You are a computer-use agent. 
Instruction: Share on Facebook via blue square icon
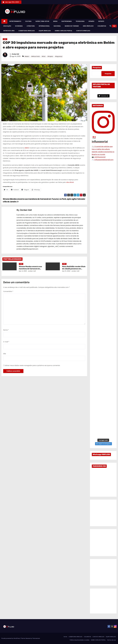click(x=66, y=195)
